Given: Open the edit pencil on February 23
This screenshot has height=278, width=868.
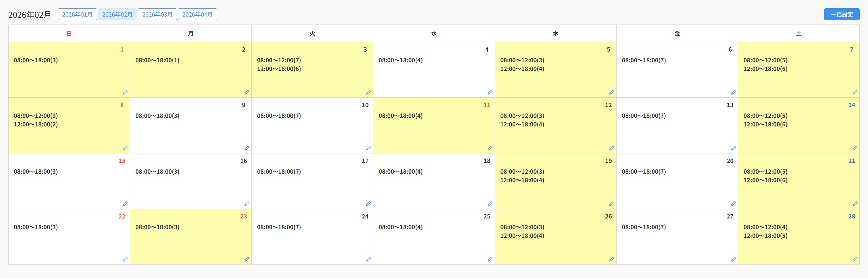Looking at the screenshot, I should (247, 259).
